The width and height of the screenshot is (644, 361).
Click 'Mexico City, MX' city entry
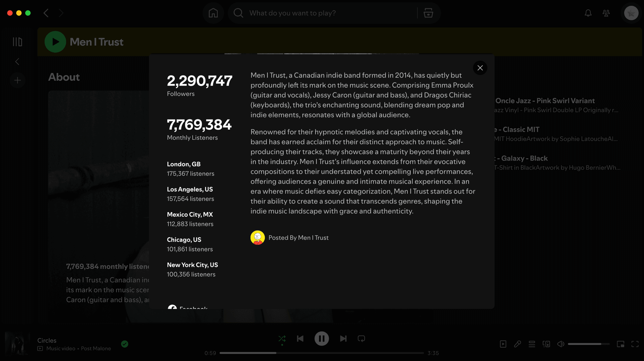190,215
